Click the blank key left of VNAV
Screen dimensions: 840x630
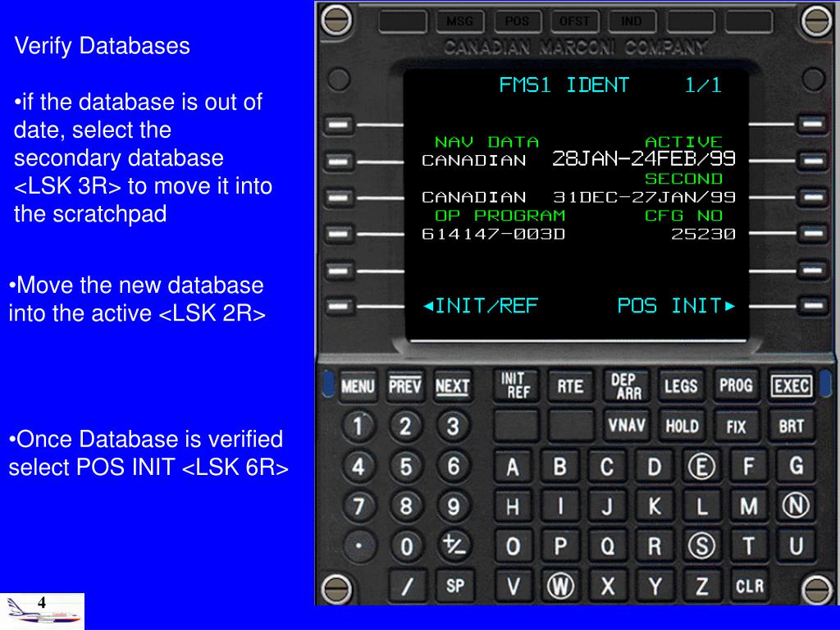pos(571,426)
